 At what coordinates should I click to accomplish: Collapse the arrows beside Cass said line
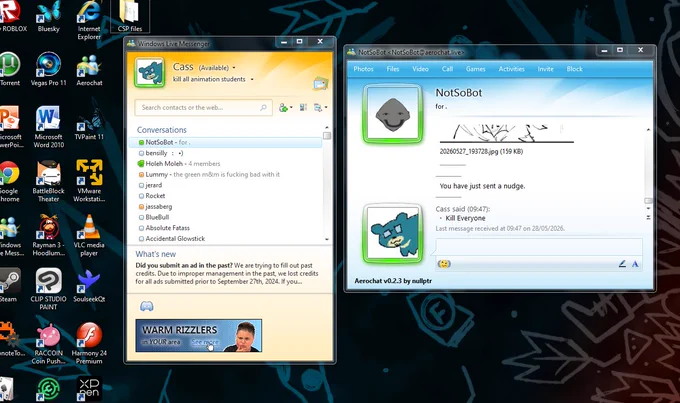pos(648,217)
